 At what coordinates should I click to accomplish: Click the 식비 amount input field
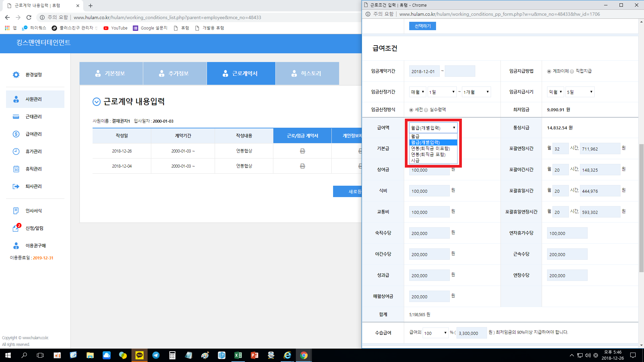click(x=429, y=191)
